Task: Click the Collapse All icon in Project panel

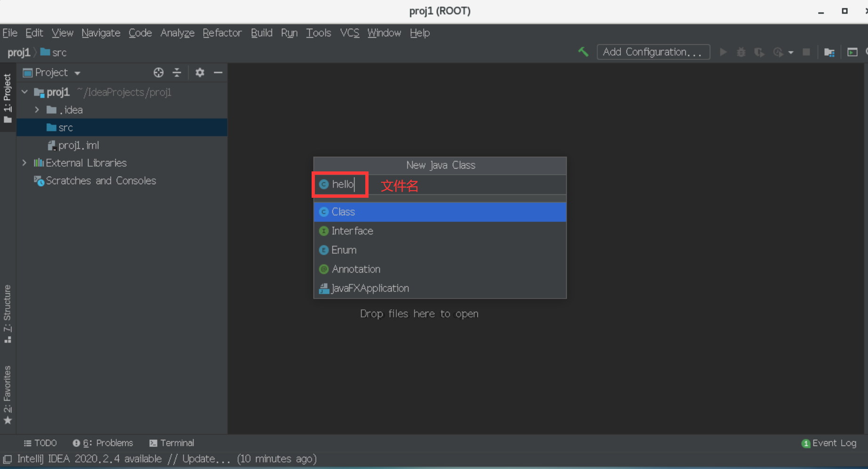Action: [x=177, y=73]
